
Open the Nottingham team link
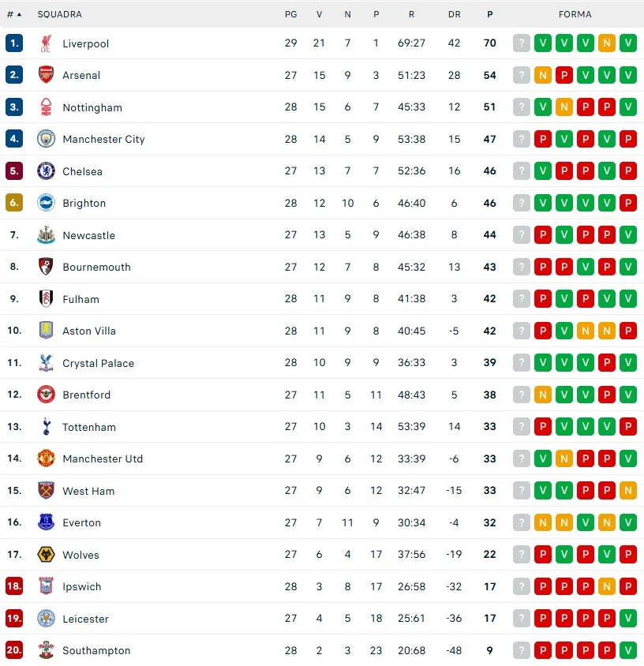[x=92, y=107]
